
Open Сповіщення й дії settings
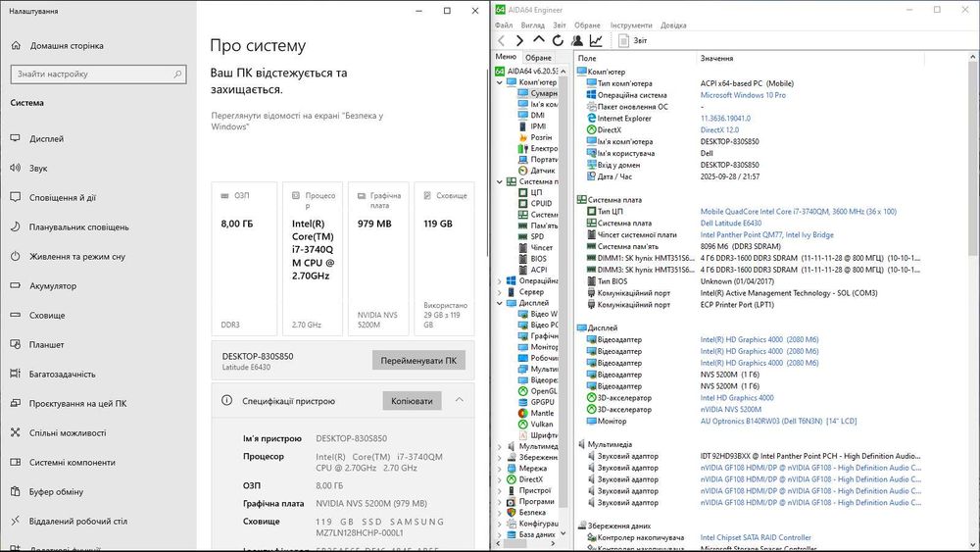point(98,197)
